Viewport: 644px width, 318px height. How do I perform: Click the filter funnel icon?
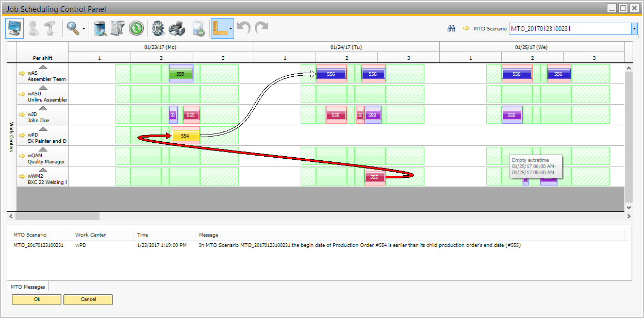(x=118, y=29)
